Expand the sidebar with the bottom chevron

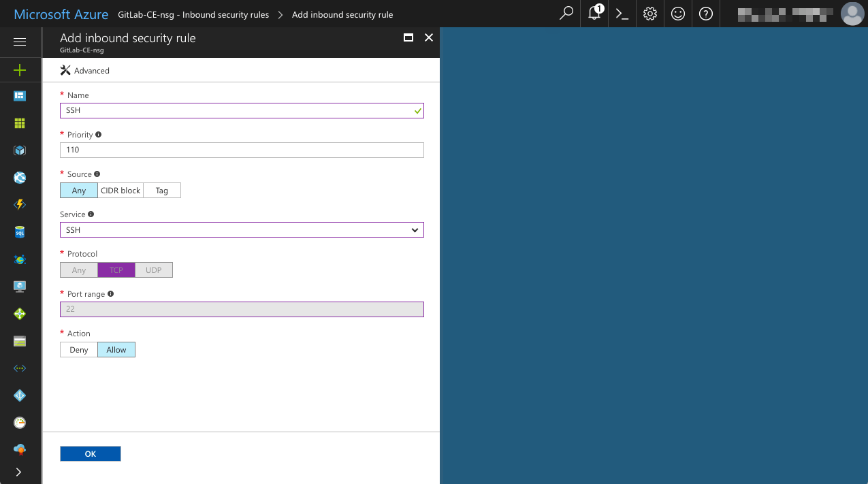(20, 471)
